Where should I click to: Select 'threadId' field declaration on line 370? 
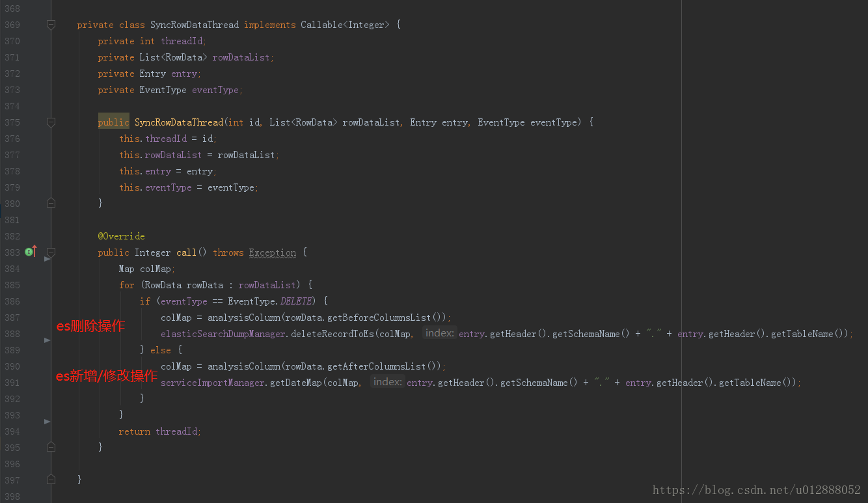183,41
